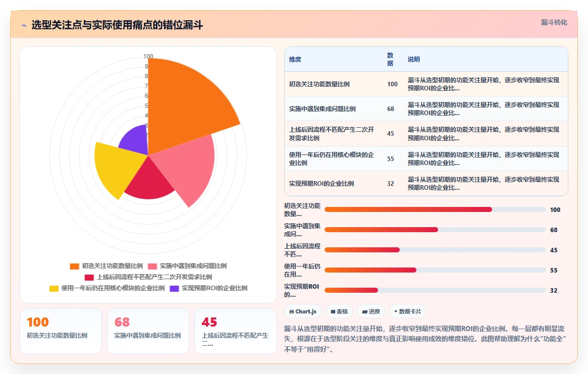Image resolution: width=588 pixels, height=374 pixels.
Task: Click progress bar for 实现预期ROI的
Action: click(435, 290)
